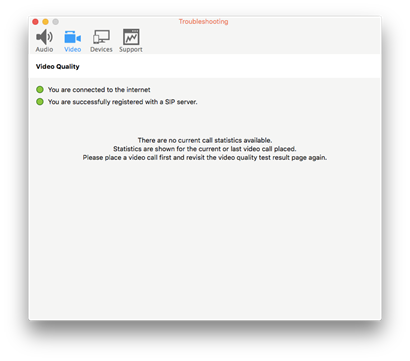Select the blue Video camera icon
The image size is (410, 361).
click(x=72, y=37)
